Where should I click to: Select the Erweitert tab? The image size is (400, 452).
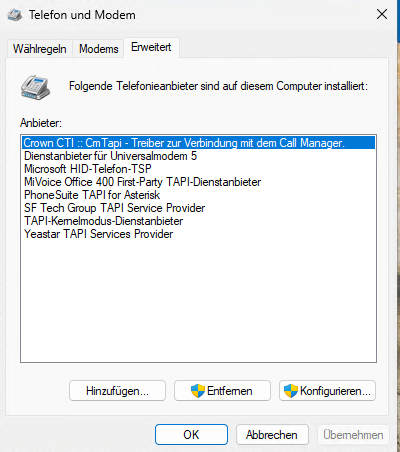tap(151, 47)
